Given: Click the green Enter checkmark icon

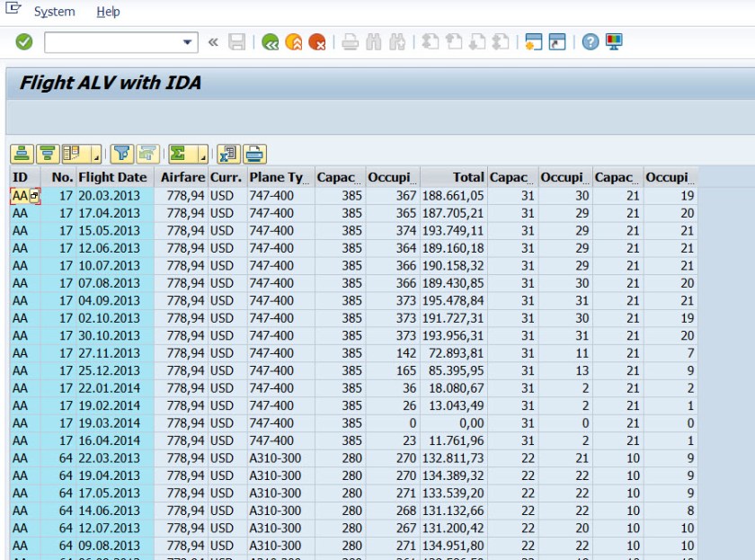Looking at the screenshot, I should 24,41.
